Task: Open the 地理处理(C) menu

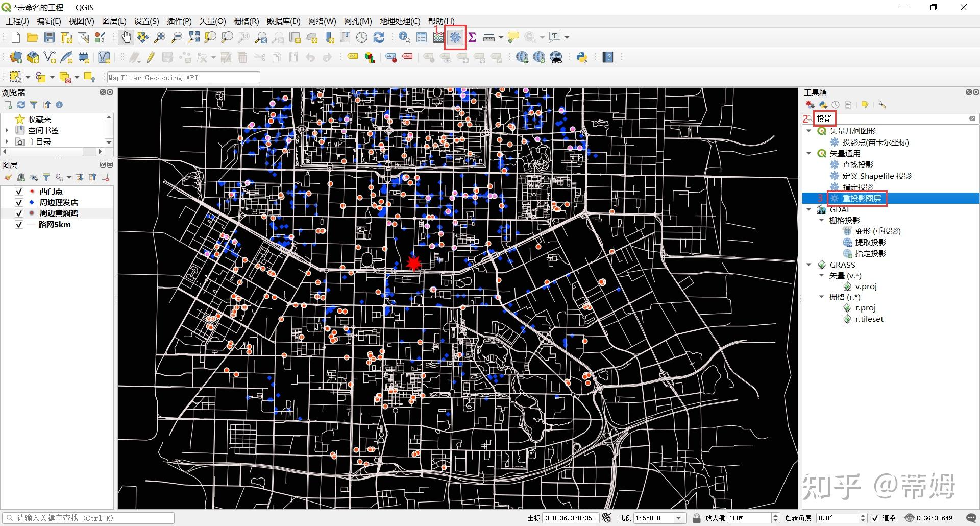Action: 400,21
